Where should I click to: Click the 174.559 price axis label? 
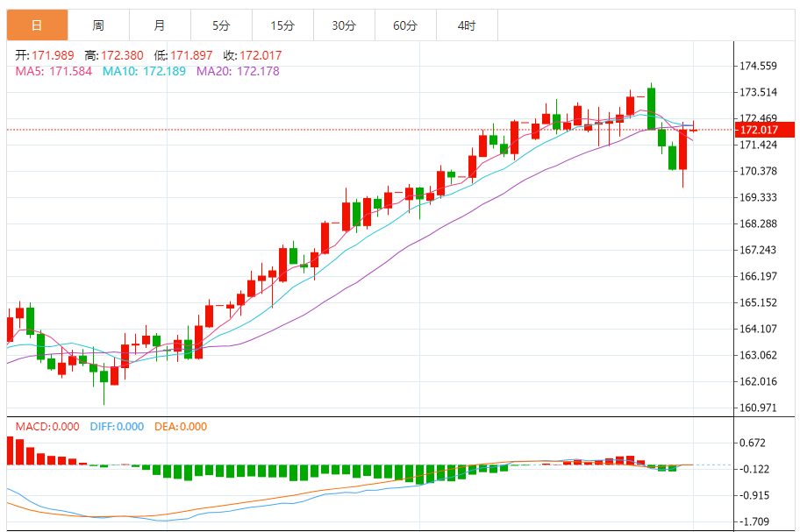(x=759, y=66)
